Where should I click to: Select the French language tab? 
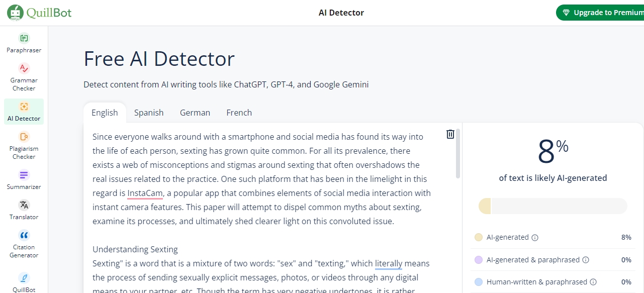click(239, 113)
